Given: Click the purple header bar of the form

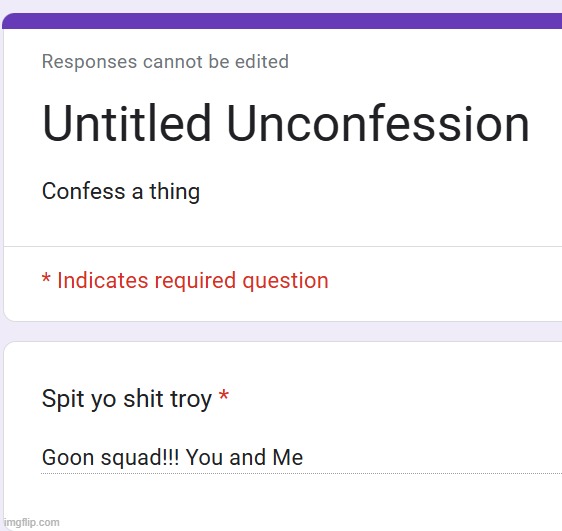Looking at the screenshot, I should click(282, 21).
